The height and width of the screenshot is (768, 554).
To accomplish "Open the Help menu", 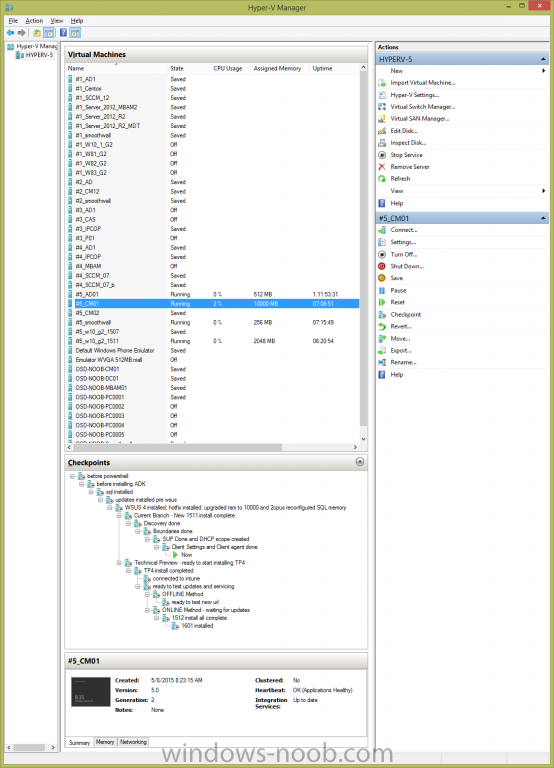I will [x=77, y=21].
